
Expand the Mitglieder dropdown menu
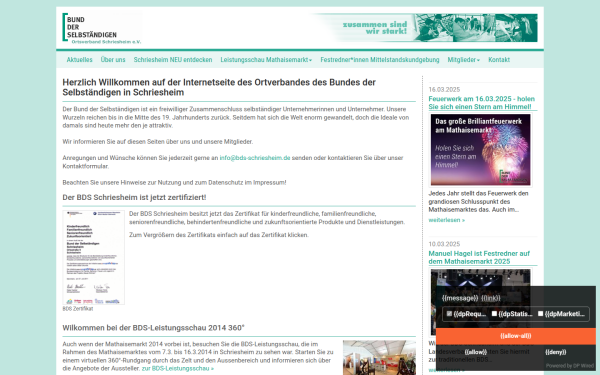464,60
